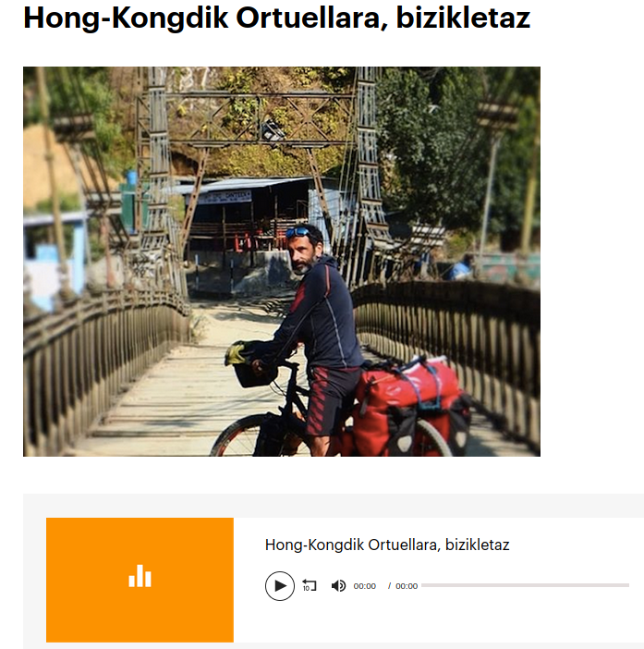
Task: Seek to the middle of audio progress bar
Action: 526,585
